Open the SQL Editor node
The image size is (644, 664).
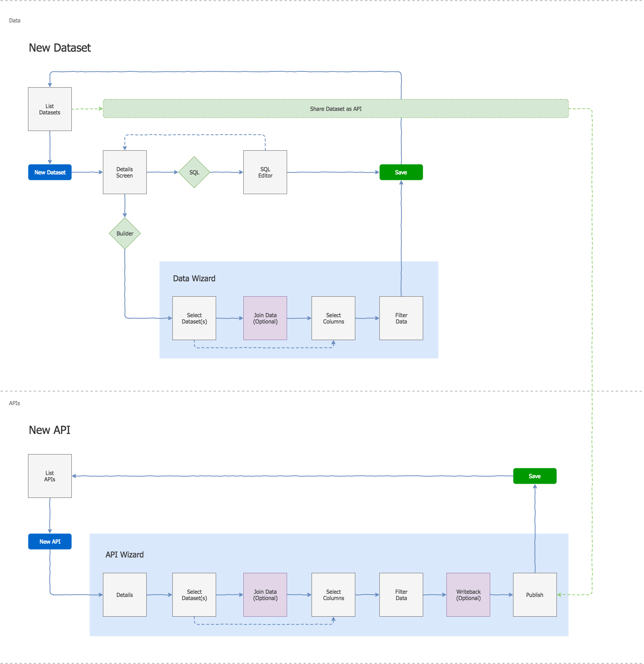(265, 172)
